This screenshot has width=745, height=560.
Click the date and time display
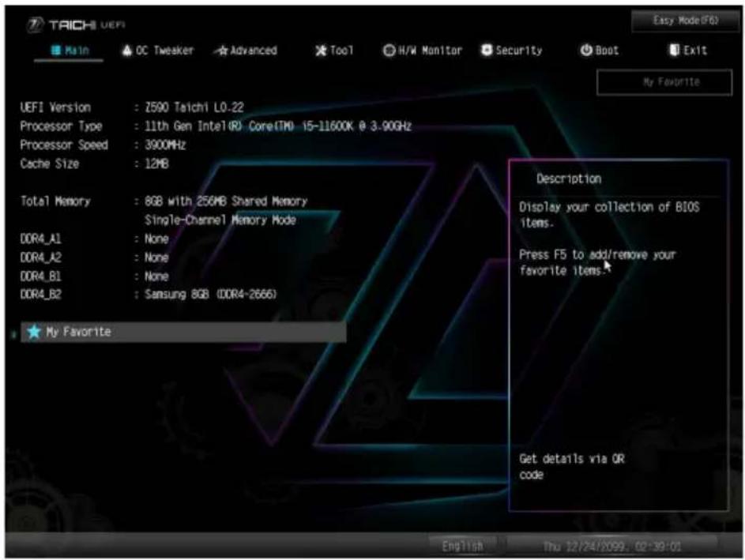coord(611,547)
